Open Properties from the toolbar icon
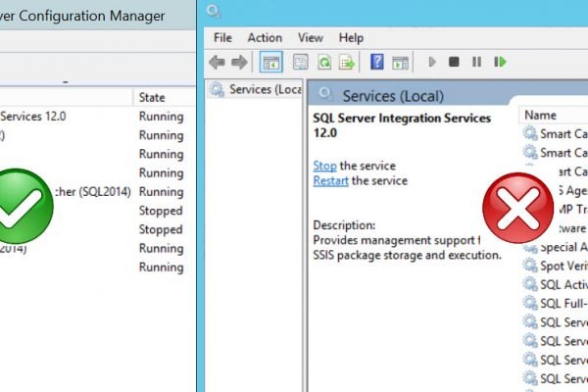Screen dimensions: 588x392 pos(300,63)
